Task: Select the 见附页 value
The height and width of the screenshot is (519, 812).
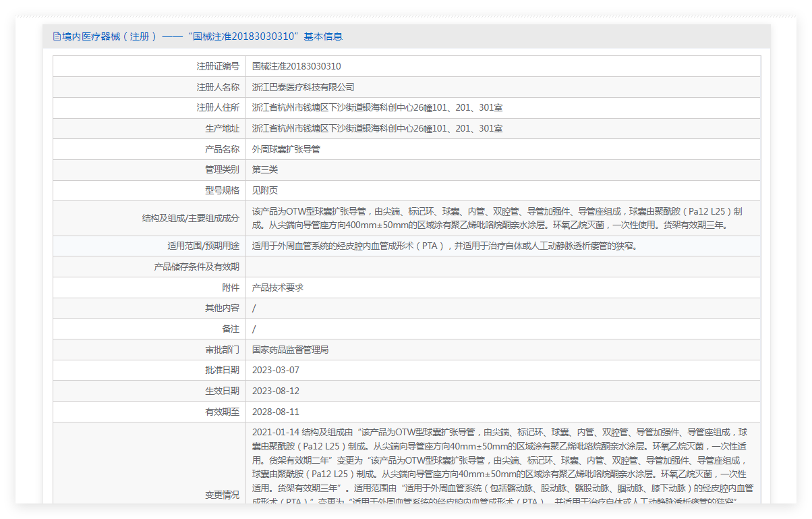Action: pos(265,191)
